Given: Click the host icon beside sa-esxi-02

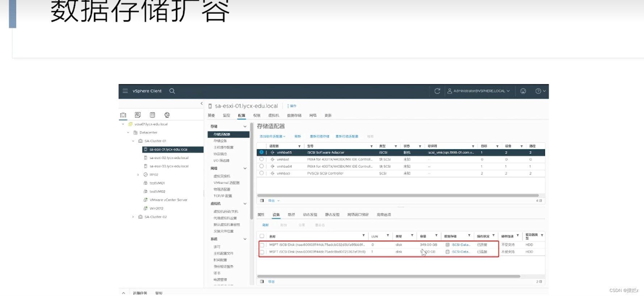Looking at the screenshot, I should click(x=146, y=158).
